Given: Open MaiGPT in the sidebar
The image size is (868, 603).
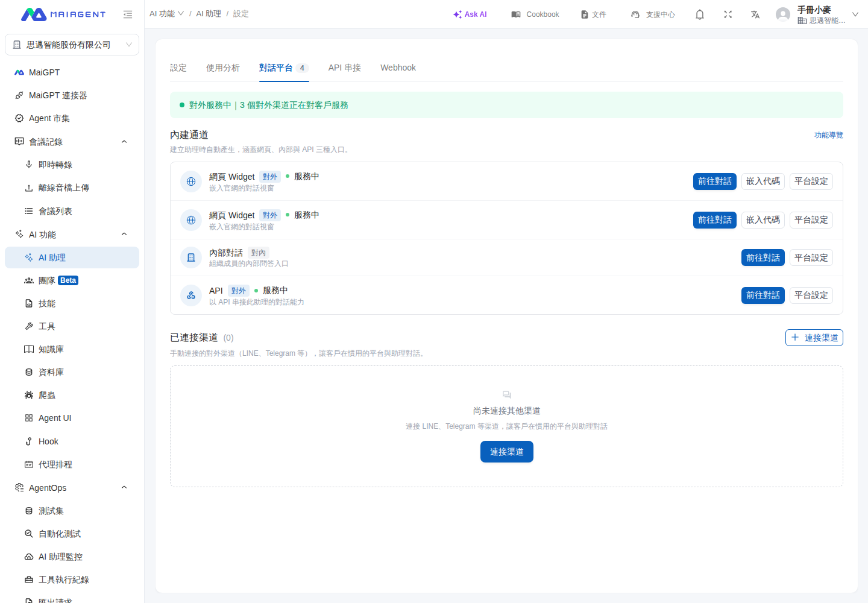Looking at the screenshot, I should [72, 72].
